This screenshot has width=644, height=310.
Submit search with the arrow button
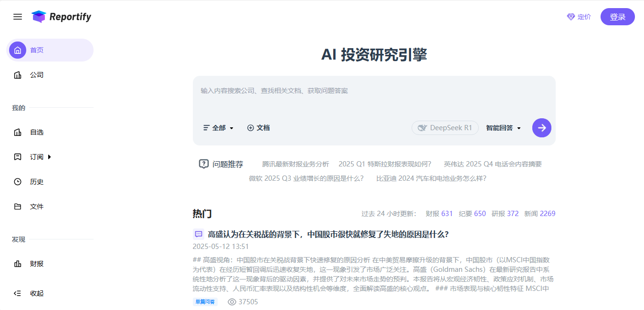pyautogui.click(x=542, y=128)
